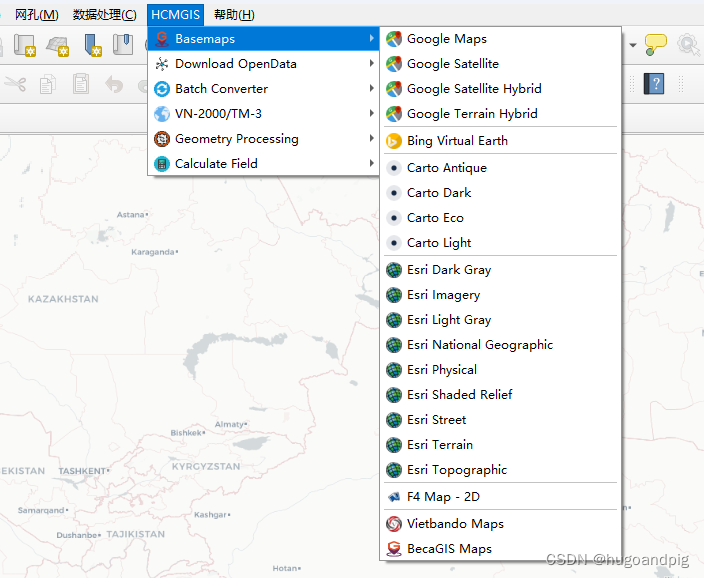Select Carto Light basemap
704x578 pixels.
[x=500, y=243]
